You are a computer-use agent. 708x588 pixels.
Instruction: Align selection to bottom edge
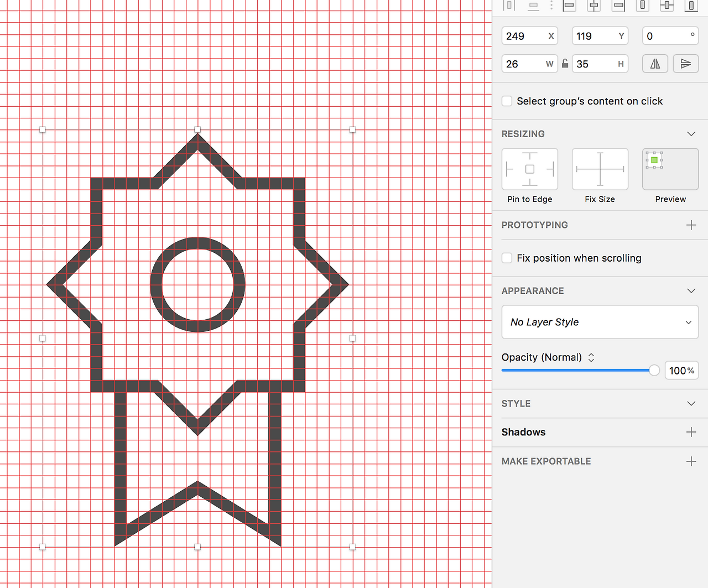pos(691,6)
